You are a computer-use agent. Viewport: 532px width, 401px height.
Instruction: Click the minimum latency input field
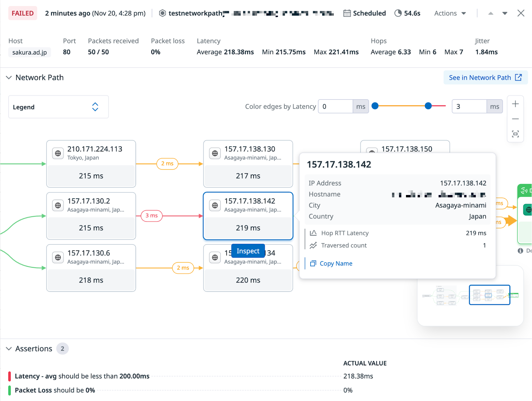[x=335, y=106]
